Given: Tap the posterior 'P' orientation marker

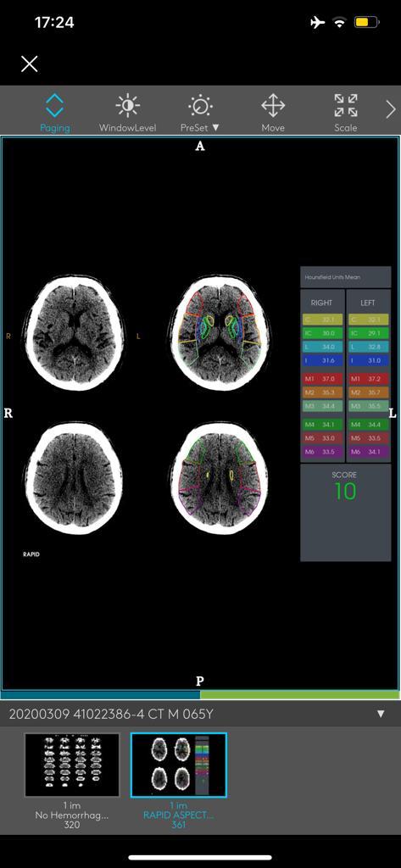Looking at the screenshot, I should tap(200, 682).
